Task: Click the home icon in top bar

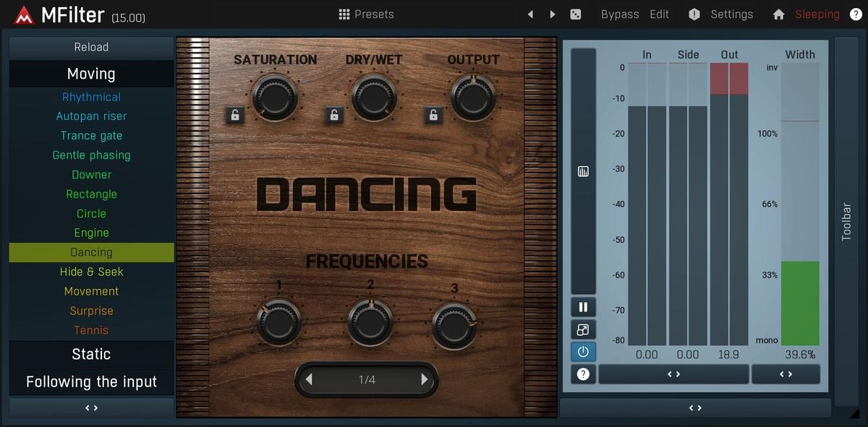Action: (x=779, y=14)
